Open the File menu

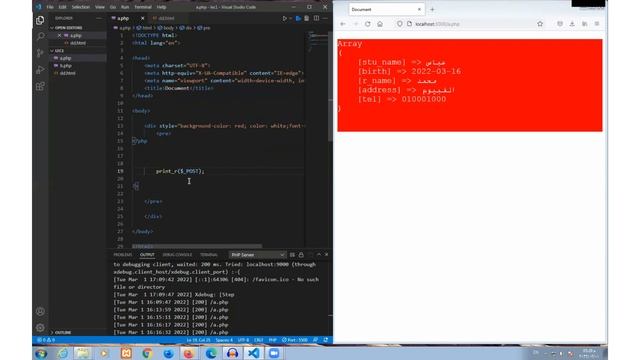(50, 7)
